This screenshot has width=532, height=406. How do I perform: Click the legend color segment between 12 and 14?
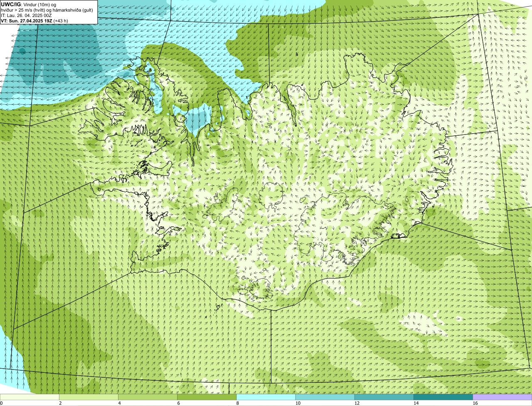(x=384, y=397)
